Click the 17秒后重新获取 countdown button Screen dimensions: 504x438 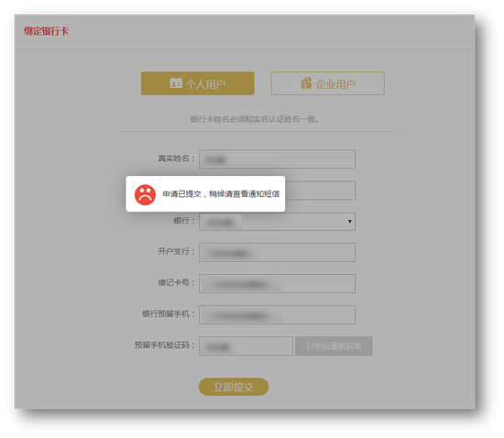point(334,345)
